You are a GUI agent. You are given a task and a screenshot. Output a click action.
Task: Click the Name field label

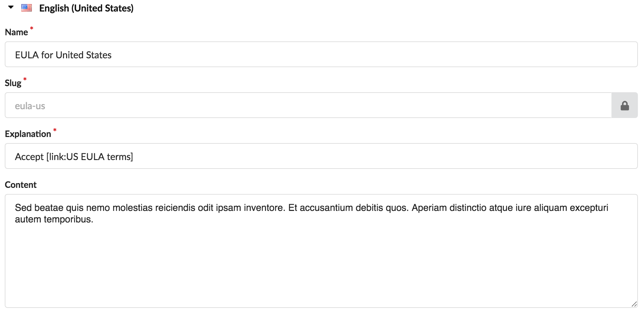16,32
